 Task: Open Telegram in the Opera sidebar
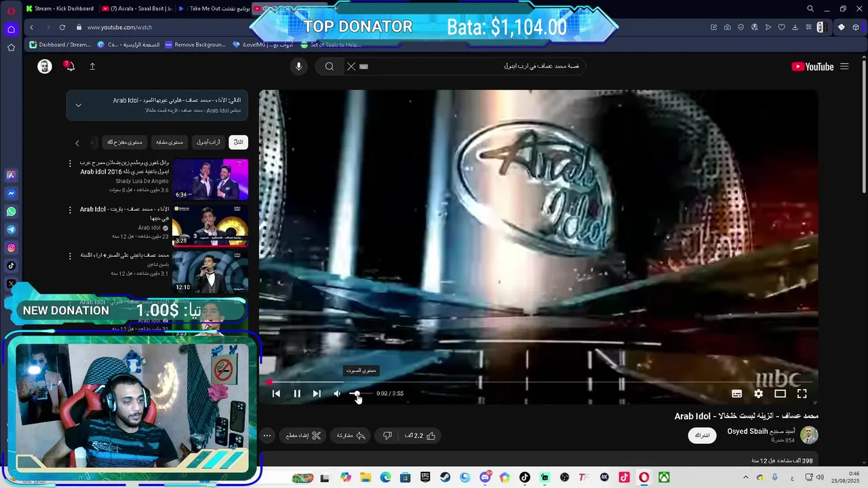(11, 230)
